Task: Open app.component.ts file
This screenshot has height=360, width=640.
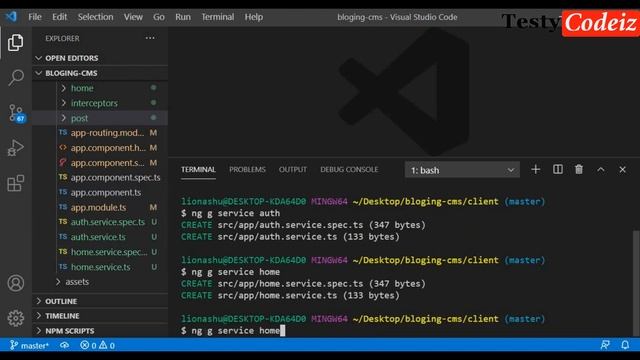Action: (100, 193)
